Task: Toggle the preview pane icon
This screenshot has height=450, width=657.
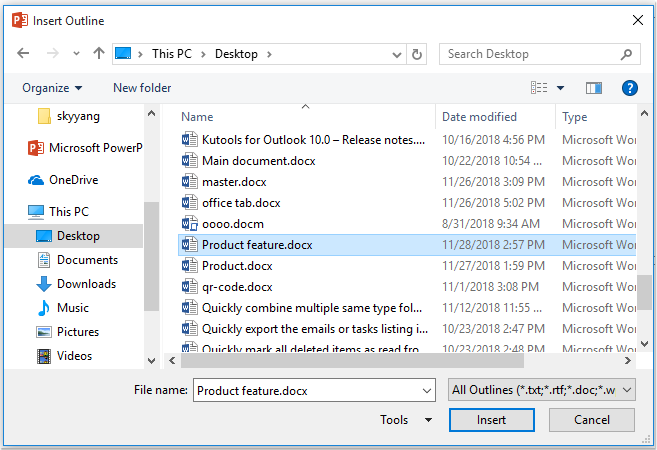Action: 595,88
